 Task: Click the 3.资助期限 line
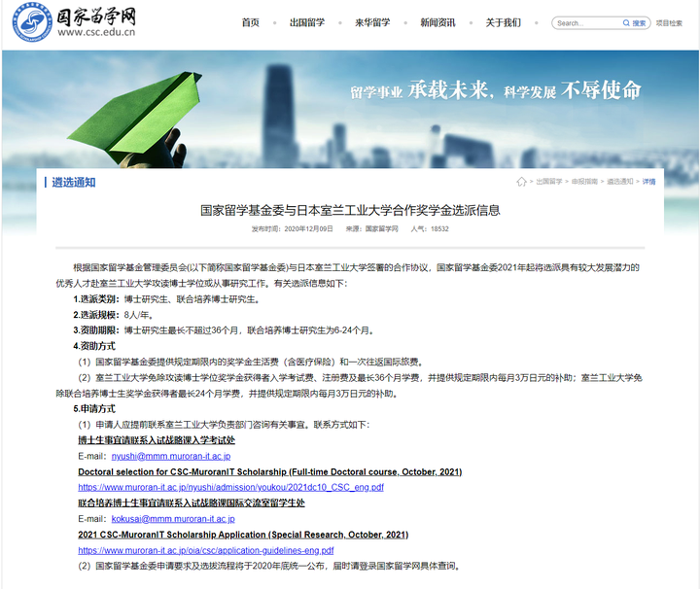224,330
